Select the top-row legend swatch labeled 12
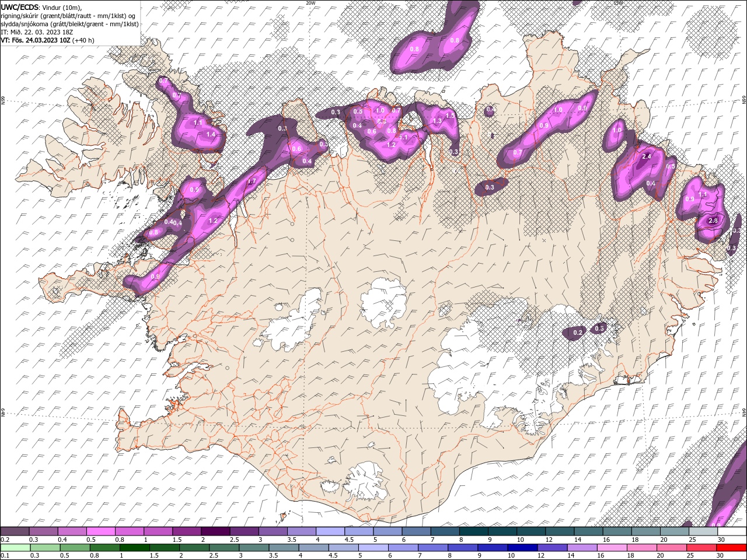The width and height of the screenshot is (747, 560). pyautogui.click(x=559, y=531)
